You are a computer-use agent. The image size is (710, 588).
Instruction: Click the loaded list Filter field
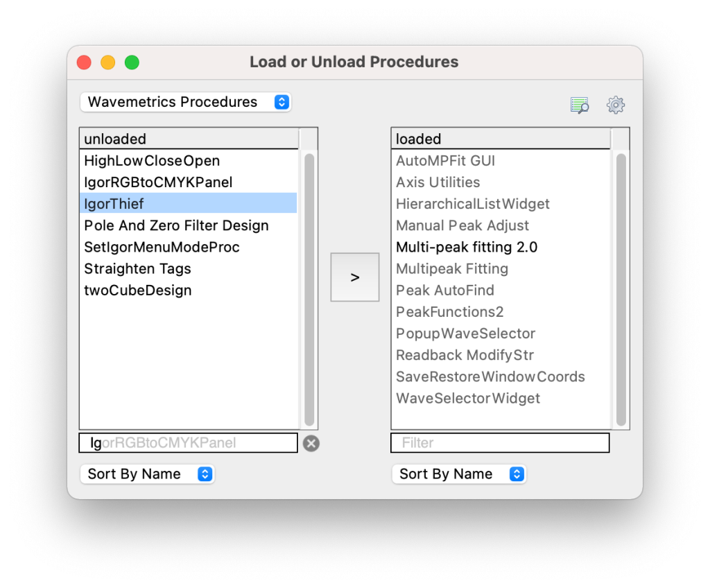pyautogui.click(x=500, y=442)
